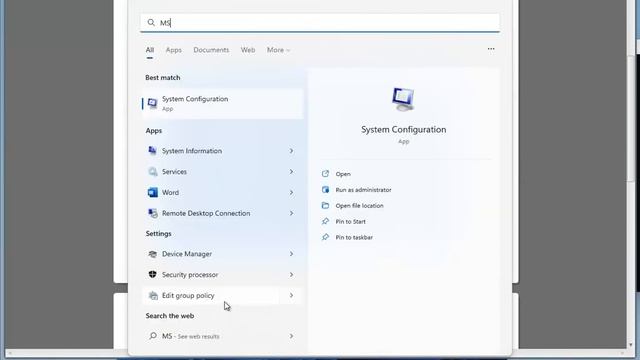Select the Word result text
The width and height of the screenshot is (640, 360).
click(x=170, y=192)
